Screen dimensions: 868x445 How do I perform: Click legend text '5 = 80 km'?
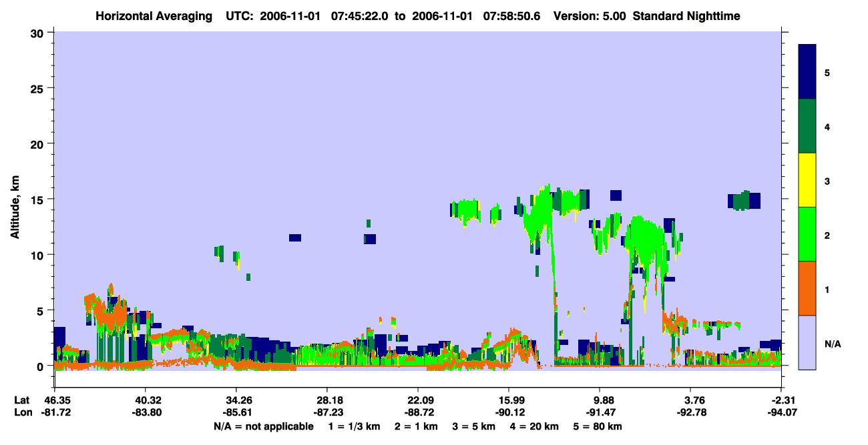pyautogui.click(x=598, y=426)
